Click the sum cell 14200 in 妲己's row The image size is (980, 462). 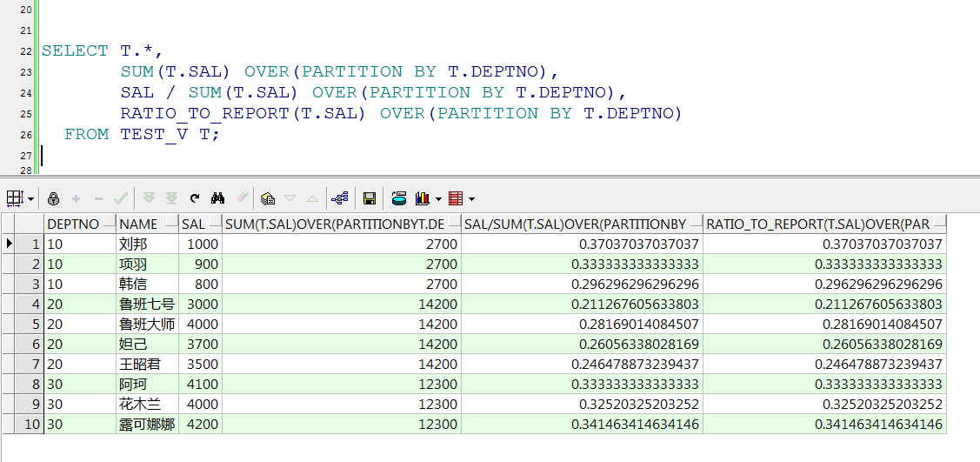(341, 344)
